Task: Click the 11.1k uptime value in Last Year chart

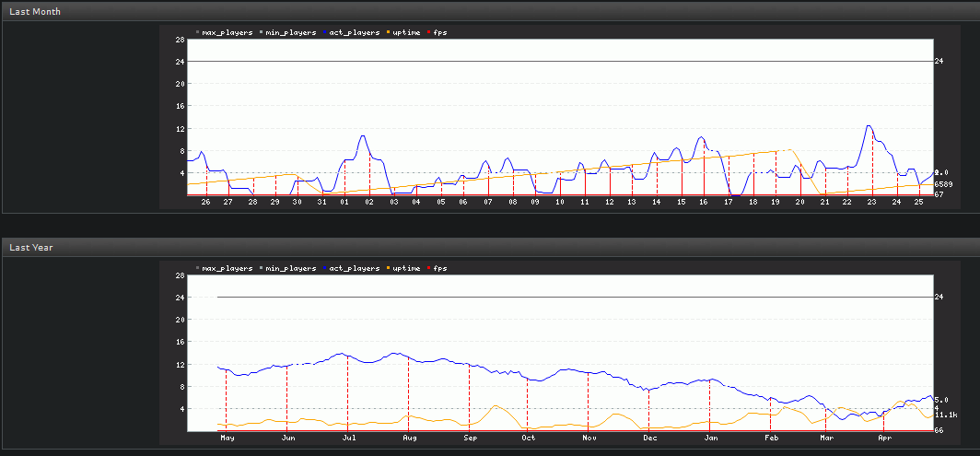Action: 945,415
